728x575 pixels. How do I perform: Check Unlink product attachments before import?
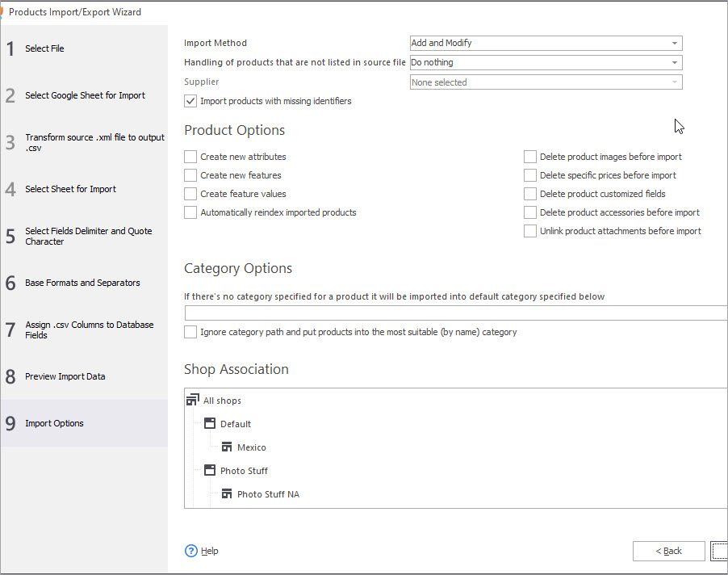pos(530,231)
